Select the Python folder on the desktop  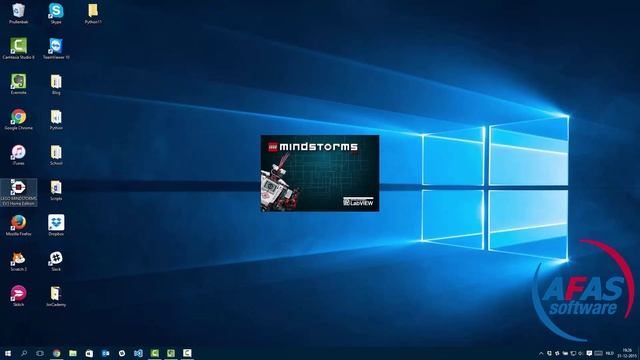pos(56,119)
